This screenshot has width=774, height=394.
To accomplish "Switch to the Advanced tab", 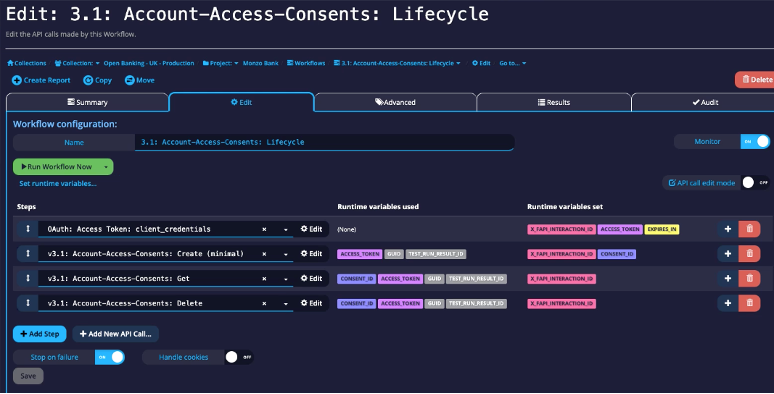I will click(x=395, y=102).
